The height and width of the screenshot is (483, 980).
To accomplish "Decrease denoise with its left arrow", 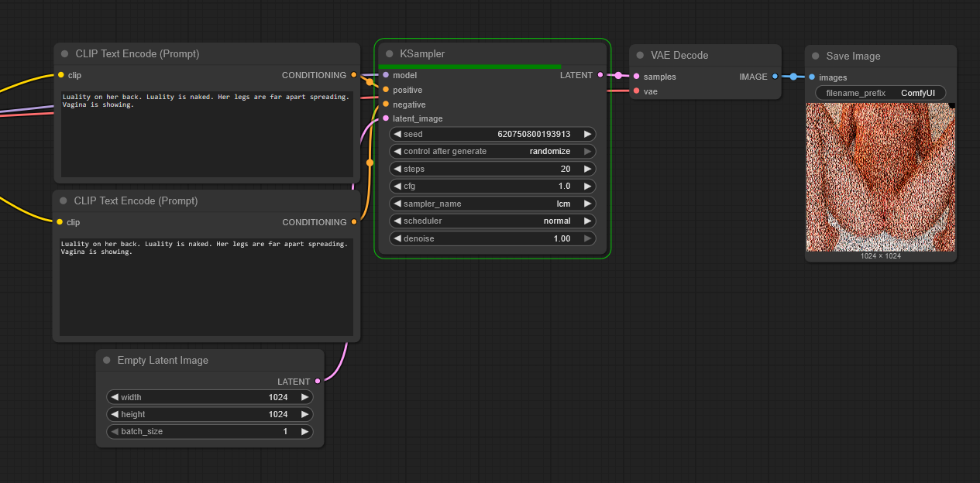I will click(398, 238).
